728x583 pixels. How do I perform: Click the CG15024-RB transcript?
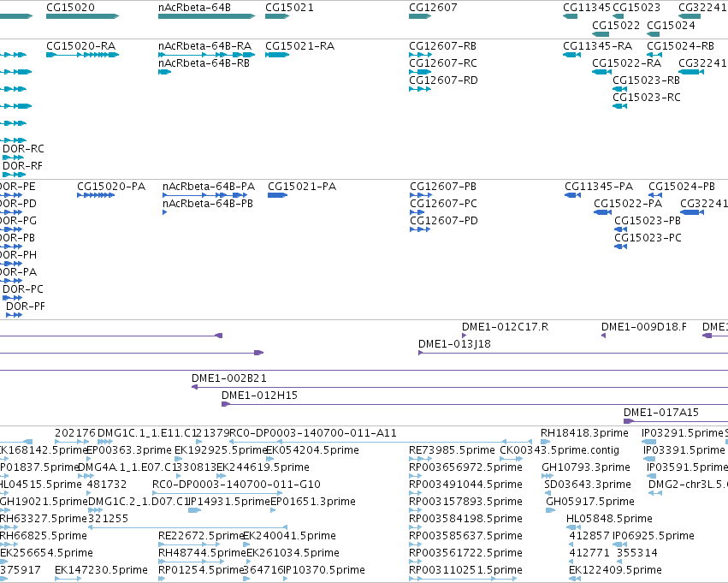(x=654, y=55)
